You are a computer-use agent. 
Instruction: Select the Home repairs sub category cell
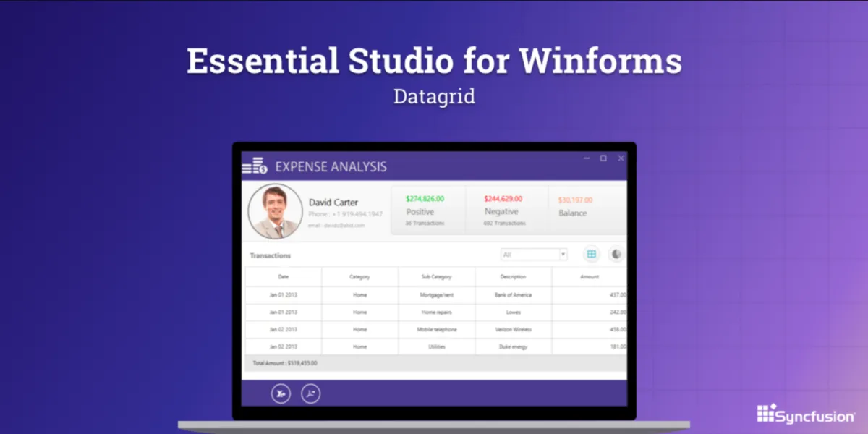click(437, 312)
